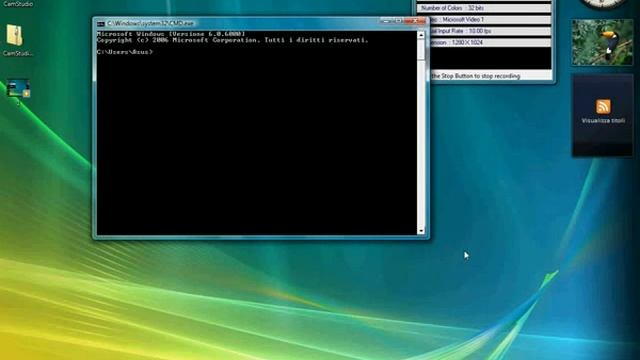Click the CMD vertical scrollbar thumb
Image resolution: width=640 pixels, height=360 pixels.
421,50
